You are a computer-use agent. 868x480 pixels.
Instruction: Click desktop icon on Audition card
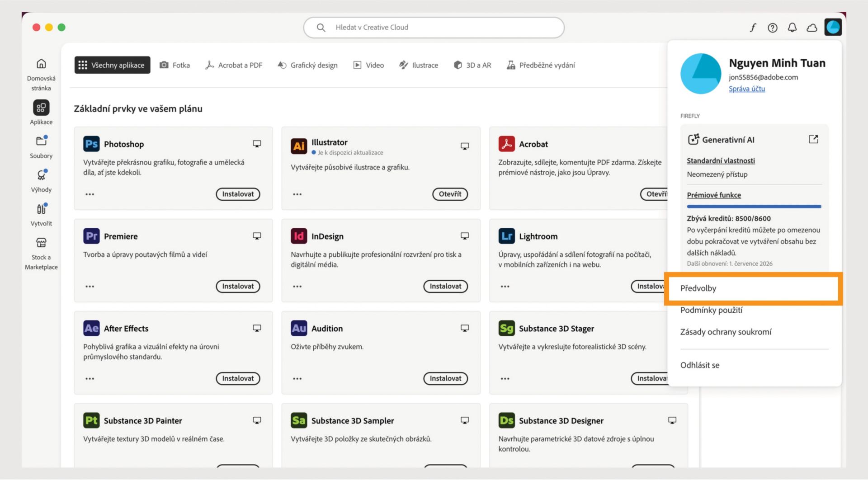(x=464, y=328)
